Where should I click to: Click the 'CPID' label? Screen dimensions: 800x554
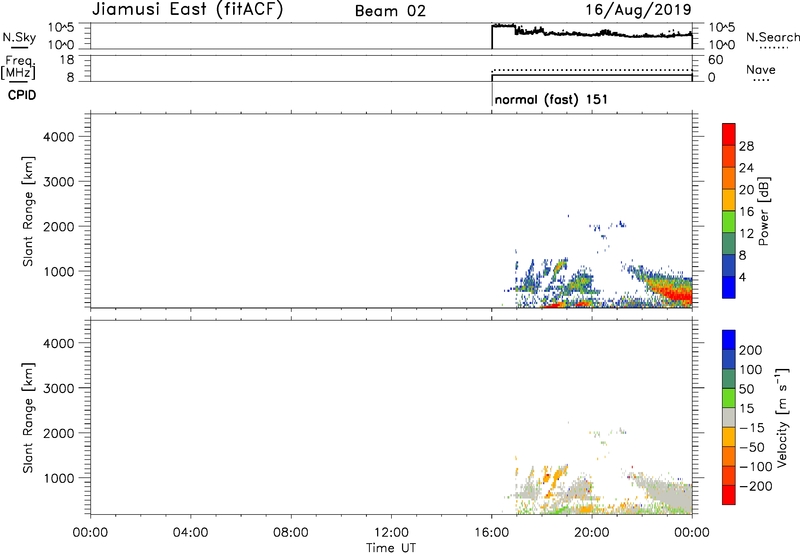click(x=22, y=95)
